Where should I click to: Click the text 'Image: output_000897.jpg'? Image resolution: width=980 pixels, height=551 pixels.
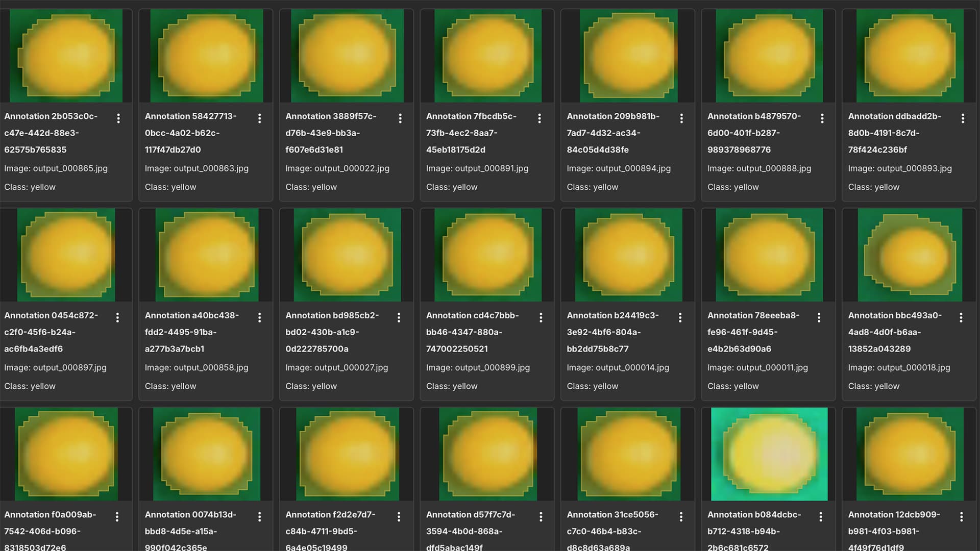click(56, 367)
